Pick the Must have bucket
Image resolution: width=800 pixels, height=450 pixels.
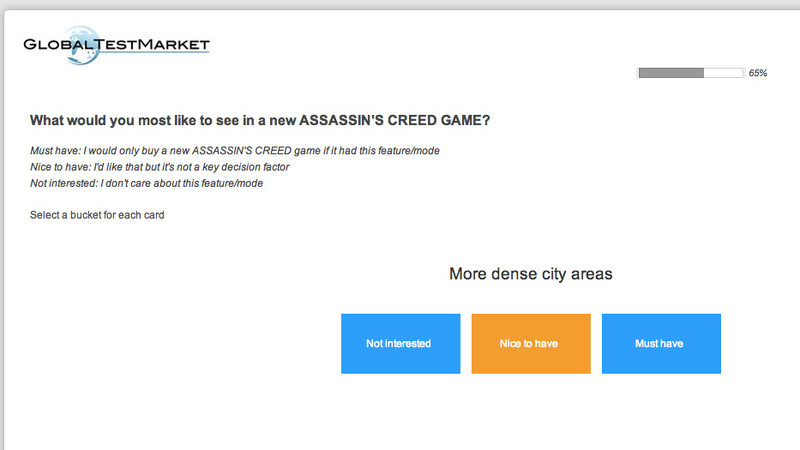tap(661, 343)
